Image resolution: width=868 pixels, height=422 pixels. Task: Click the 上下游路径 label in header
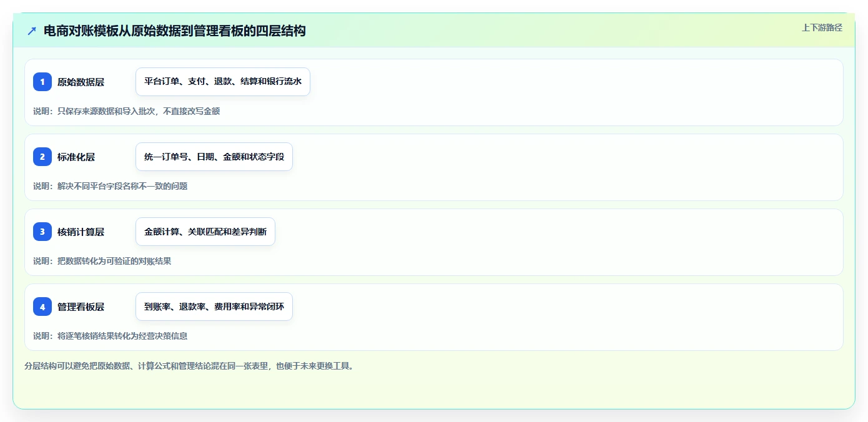[822, 27]
